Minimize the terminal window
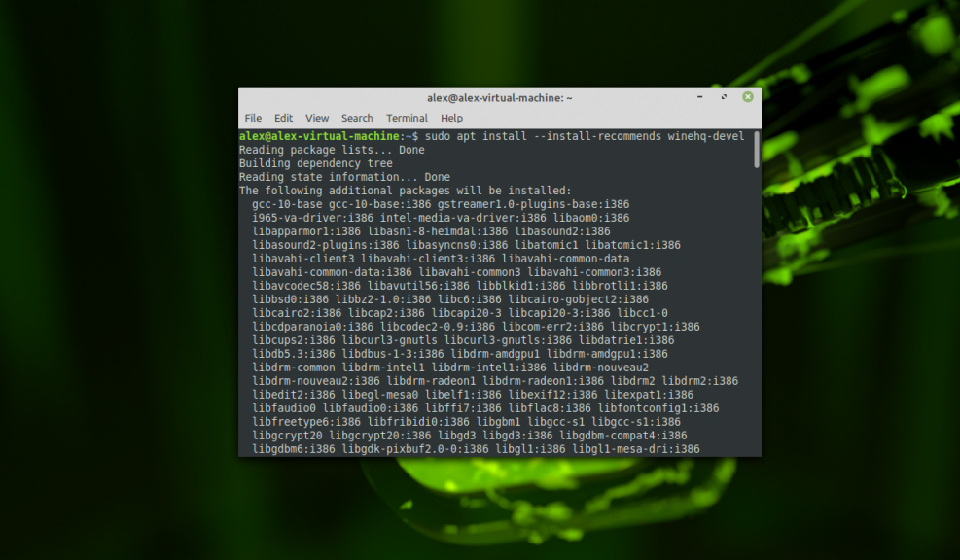 [x=698, y=97]
